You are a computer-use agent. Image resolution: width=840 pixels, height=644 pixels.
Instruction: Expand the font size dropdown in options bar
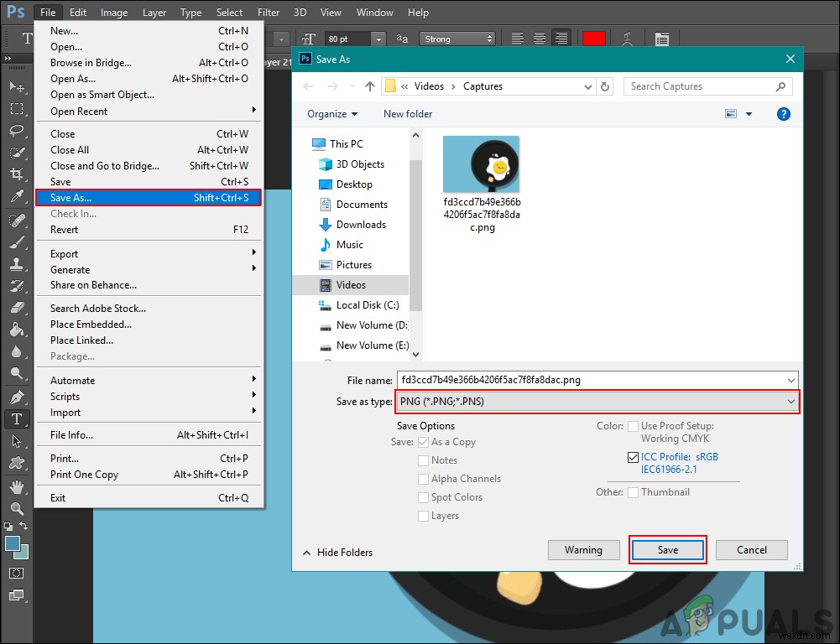click(x=378, y=38)
